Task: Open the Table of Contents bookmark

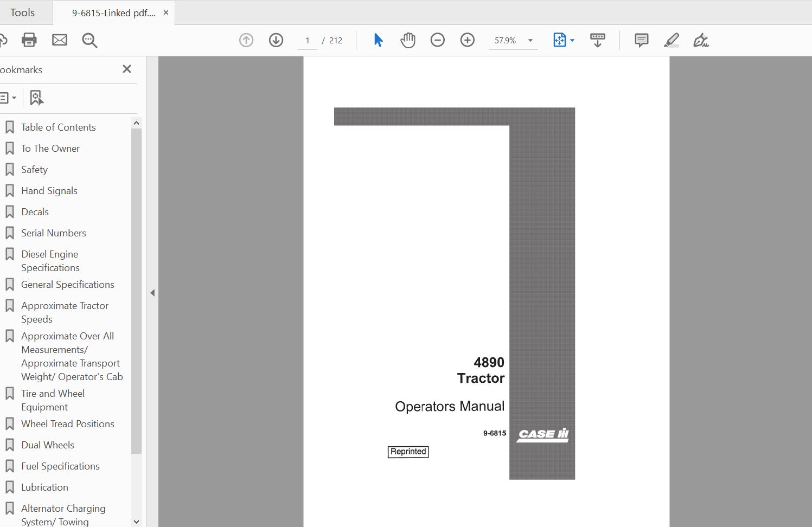Action: tap(58, 127)
